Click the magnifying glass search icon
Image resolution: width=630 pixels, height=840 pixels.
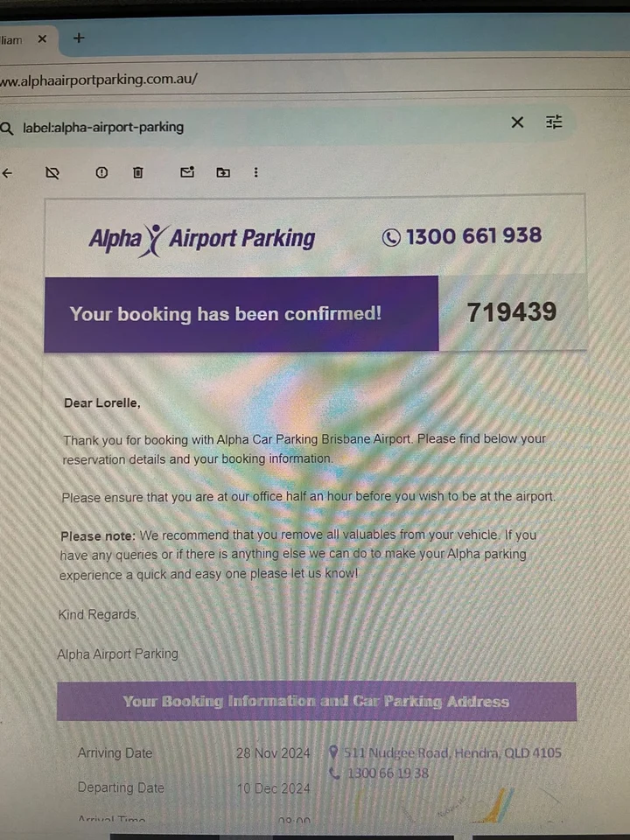pos(8,128)
